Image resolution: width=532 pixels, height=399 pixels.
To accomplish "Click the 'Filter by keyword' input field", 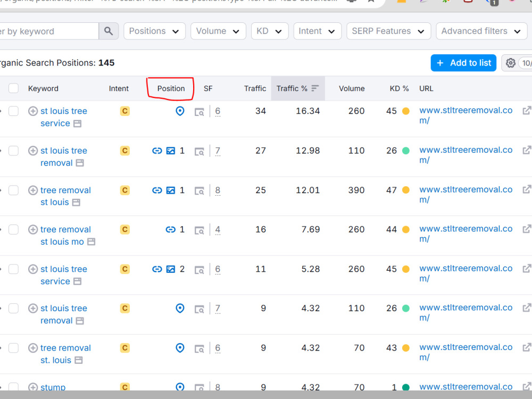I will (x=49, y=31).
